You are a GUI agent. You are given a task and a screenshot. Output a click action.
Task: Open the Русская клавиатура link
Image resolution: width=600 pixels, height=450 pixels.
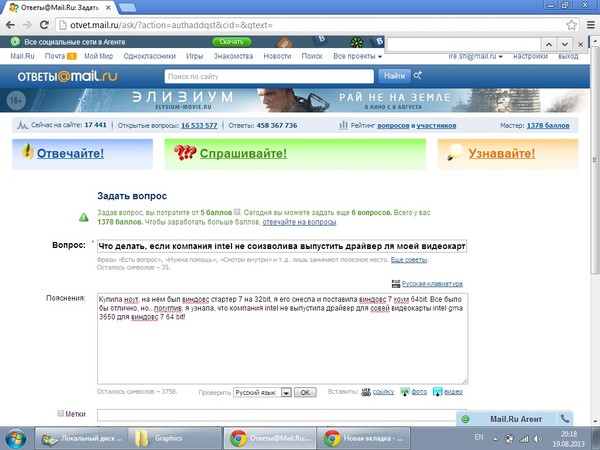432,284
